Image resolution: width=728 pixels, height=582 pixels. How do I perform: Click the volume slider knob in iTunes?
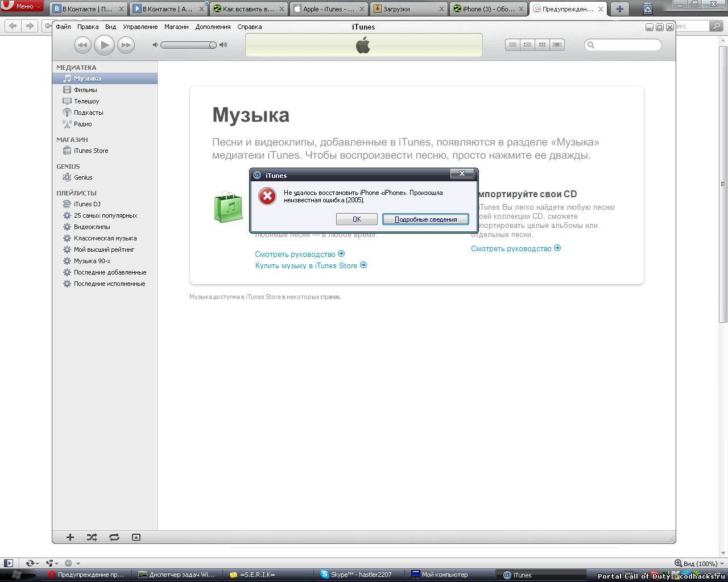coord(213,45)
